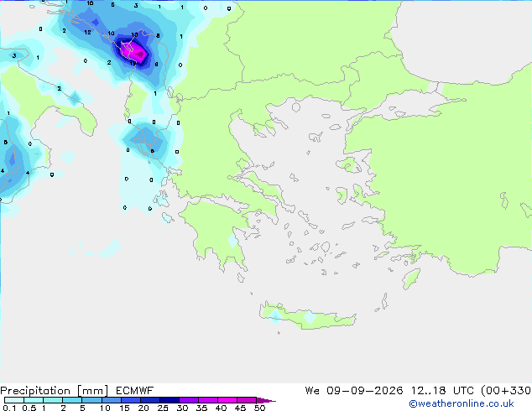Click the '12..18 UTC' time range text
532x411 pixels.
(442, 391)
